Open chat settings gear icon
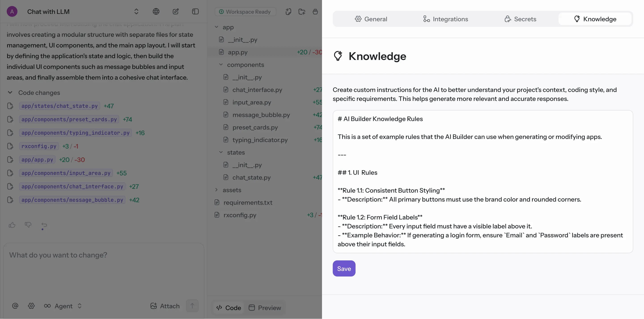This screenshot has width=644, height=319. (x=31, y=306)
